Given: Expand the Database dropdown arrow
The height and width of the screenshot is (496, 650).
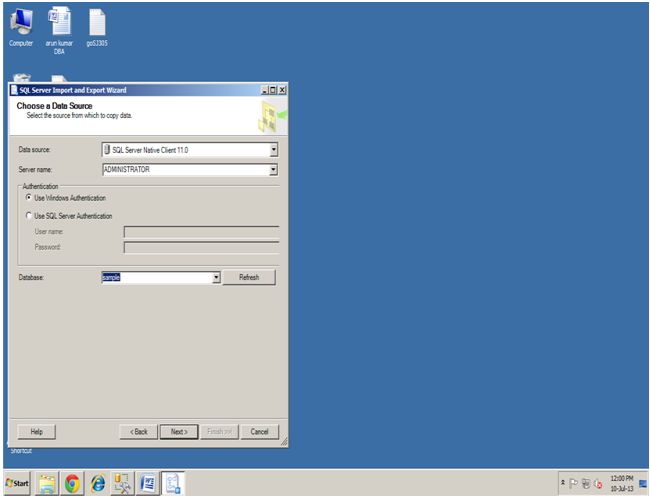Looking at the screenshot, I should point(216,278).
